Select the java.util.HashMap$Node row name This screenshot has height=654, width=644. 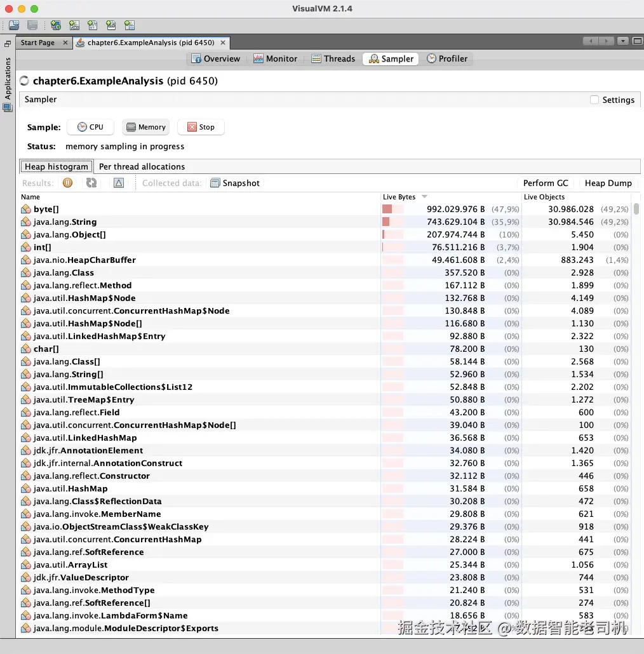84,298
